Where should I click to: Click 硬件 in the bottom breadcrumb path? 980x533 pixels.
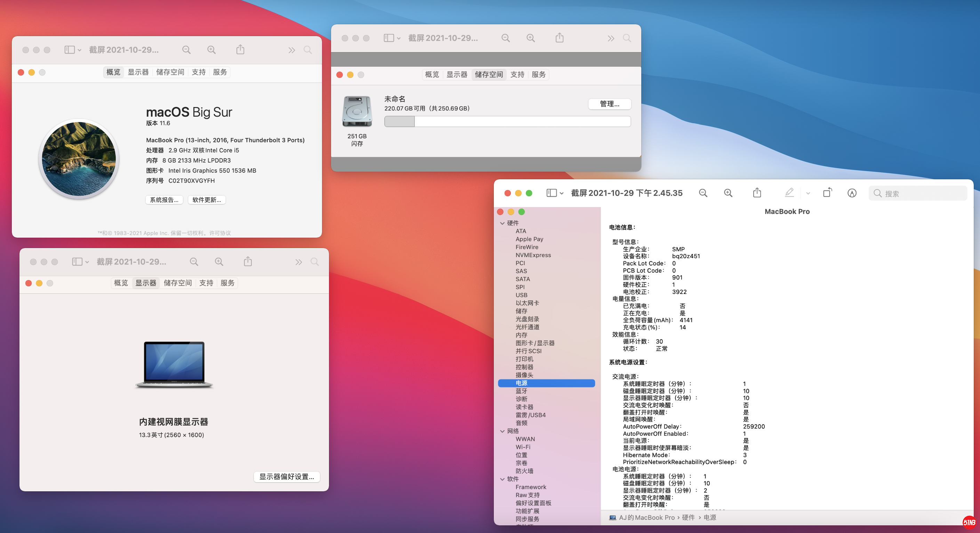(688, 517)
